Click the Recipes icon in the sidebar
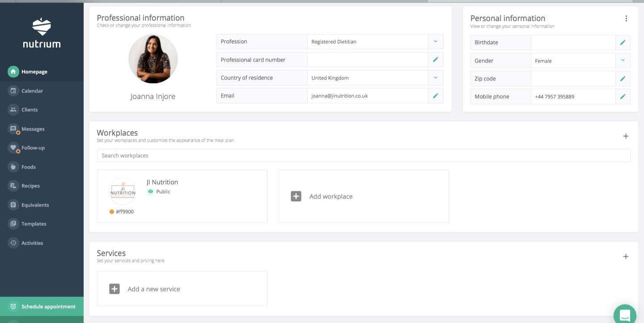The height and width of the screenshot is (323, 644). point(13,186)
